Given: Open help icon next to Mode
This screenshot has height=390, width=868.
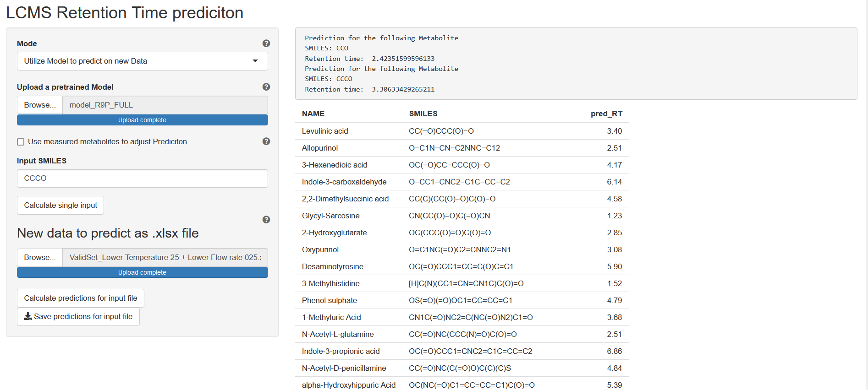Looking at the screenshot, I should 266,43.
